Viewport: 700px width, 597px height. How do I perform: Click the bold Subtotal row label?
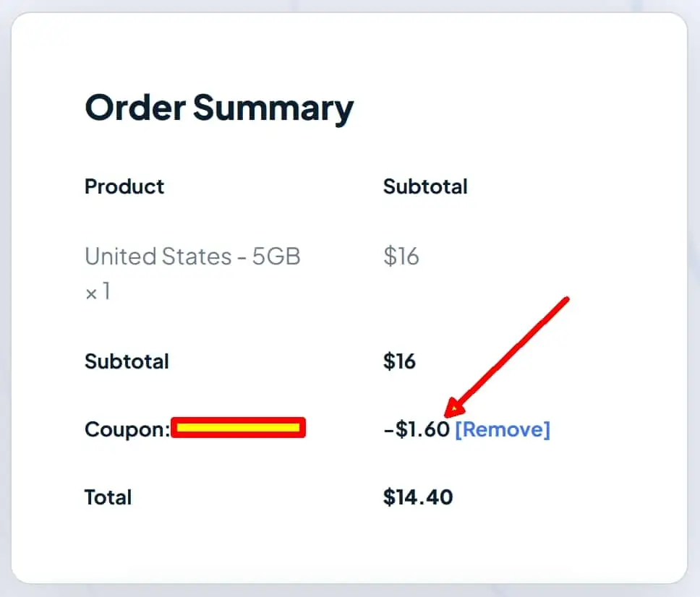[127, 361]
